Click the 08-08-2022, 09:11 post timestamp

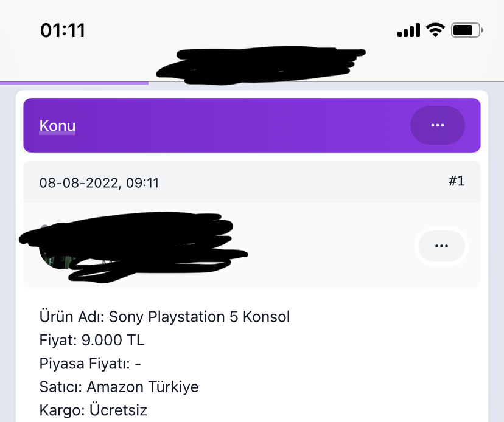(99, 183)
